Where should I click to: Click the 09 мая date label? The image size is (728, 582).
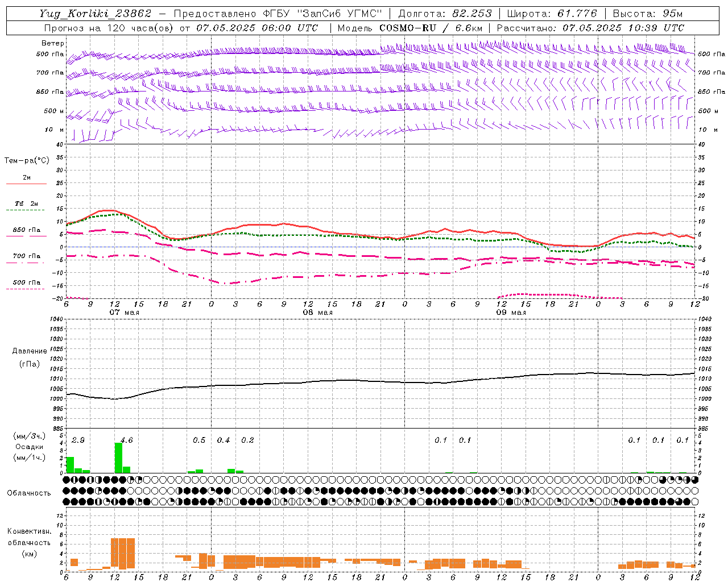[x=511, y=313]
